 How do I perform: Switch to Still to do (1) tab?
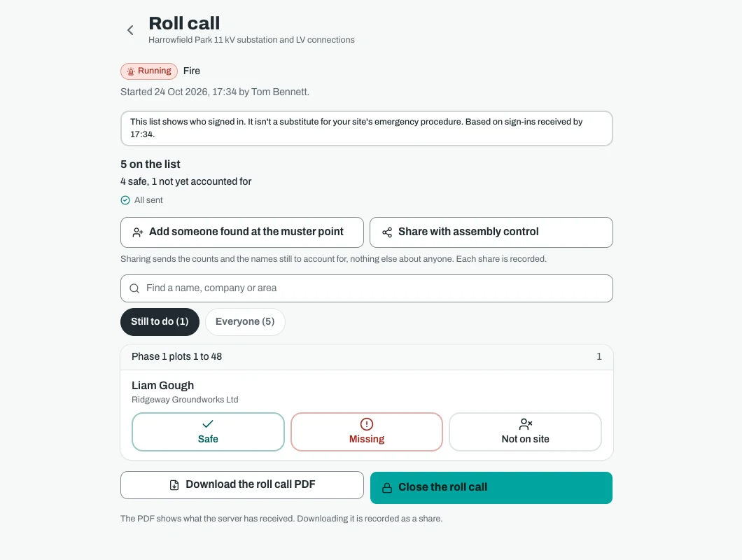pos(160,322)
